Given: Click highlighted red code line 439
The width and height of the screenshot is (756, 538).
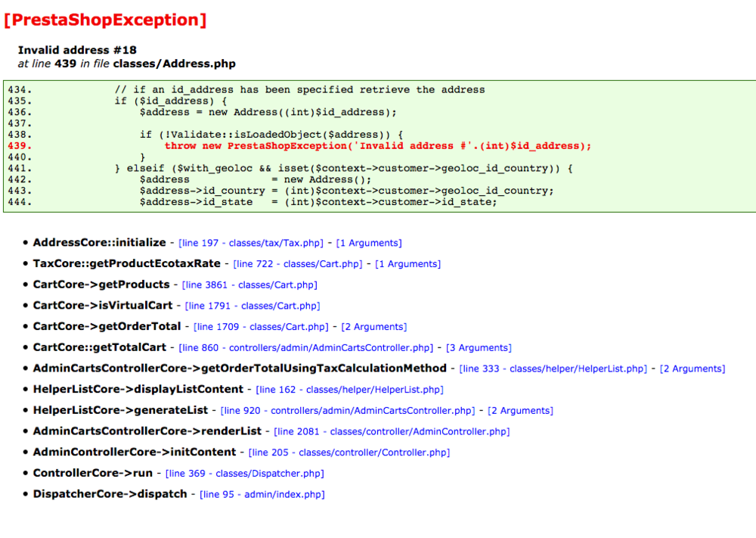Looking at the screenshot, I should 377,146.
